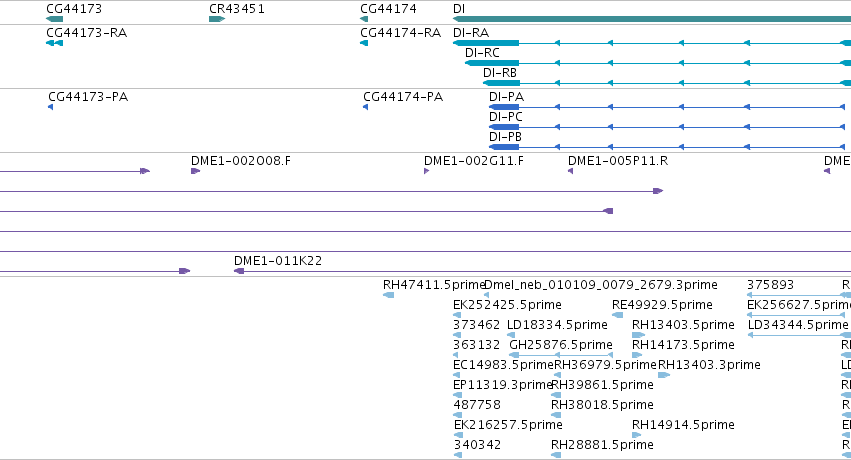Open the Dl-PB protein label
The height and width of the screenshot is (460, 851).
click(x=505, y=137)
